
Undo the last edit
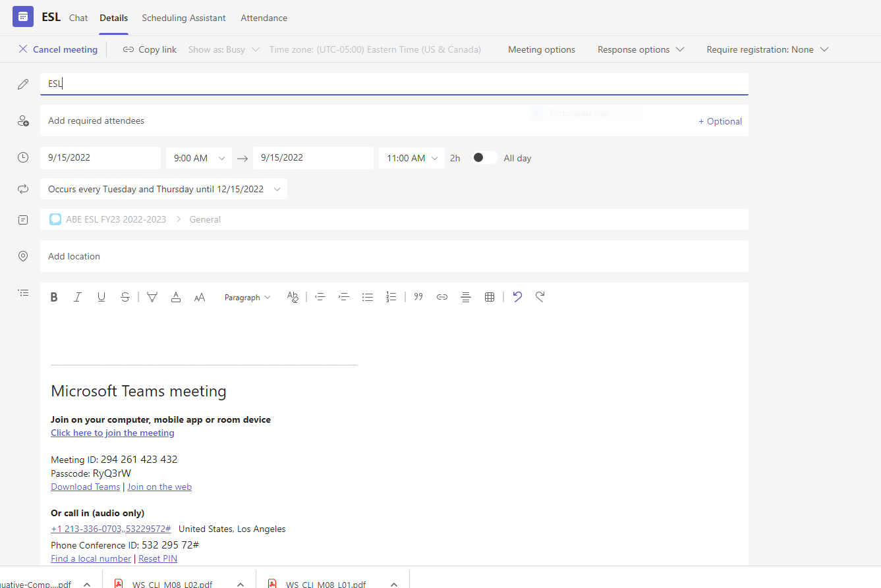click(x=517, y=297)
